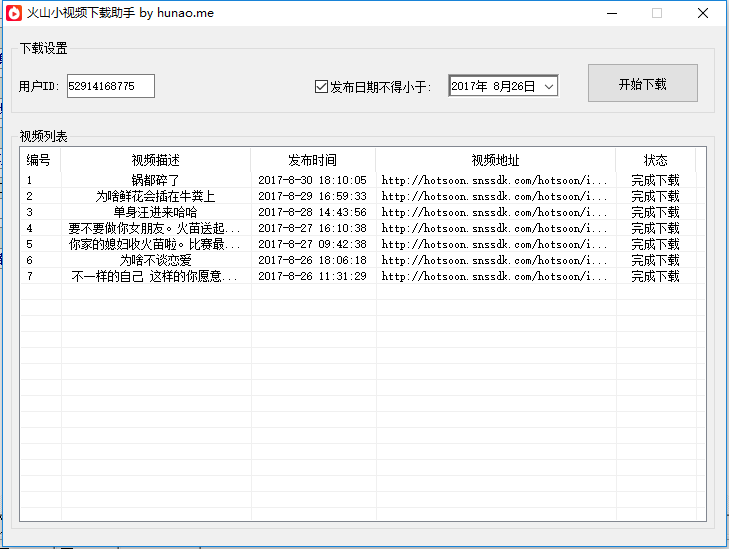Click the 用户ID input field
Image resolution: width=729 pixels, height=549 pixels.
pos(111,86)
